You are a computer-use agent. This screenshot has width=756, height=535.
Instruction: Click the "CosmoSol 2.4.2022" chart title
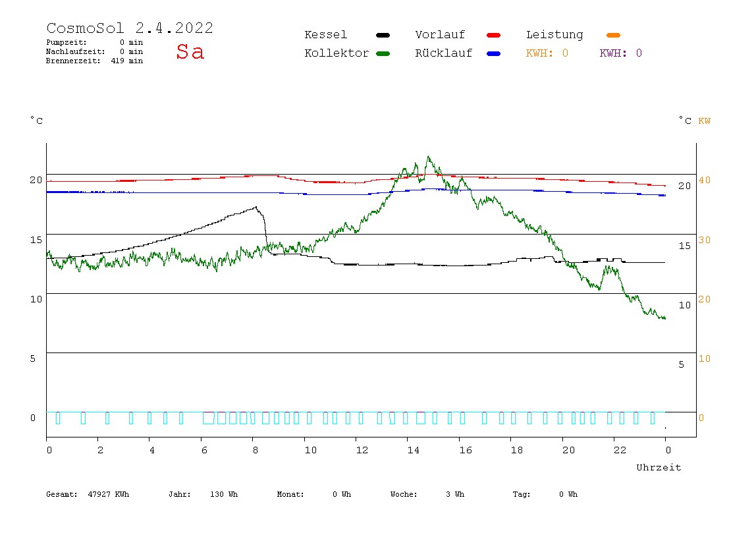[130, 28]
